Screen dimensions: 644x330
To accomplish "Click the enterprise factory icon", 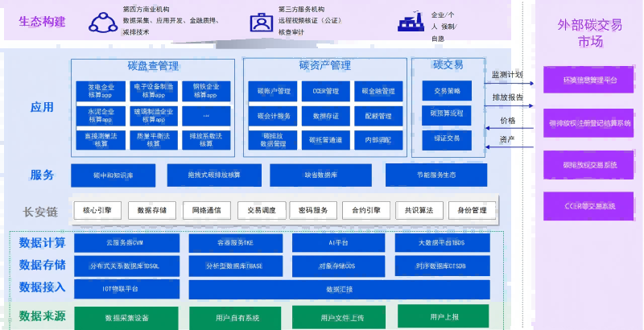I will (x=410, y=22).
